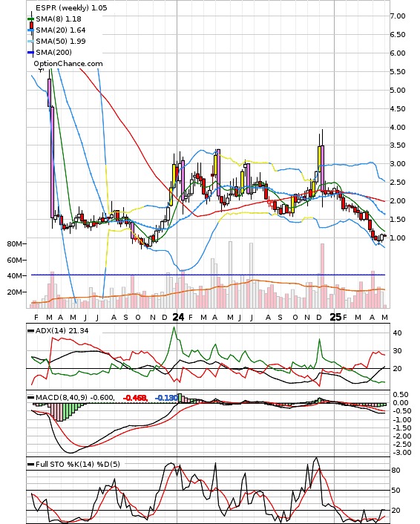Click the -3.00 value on MACD axis

[x=401, y=453]
